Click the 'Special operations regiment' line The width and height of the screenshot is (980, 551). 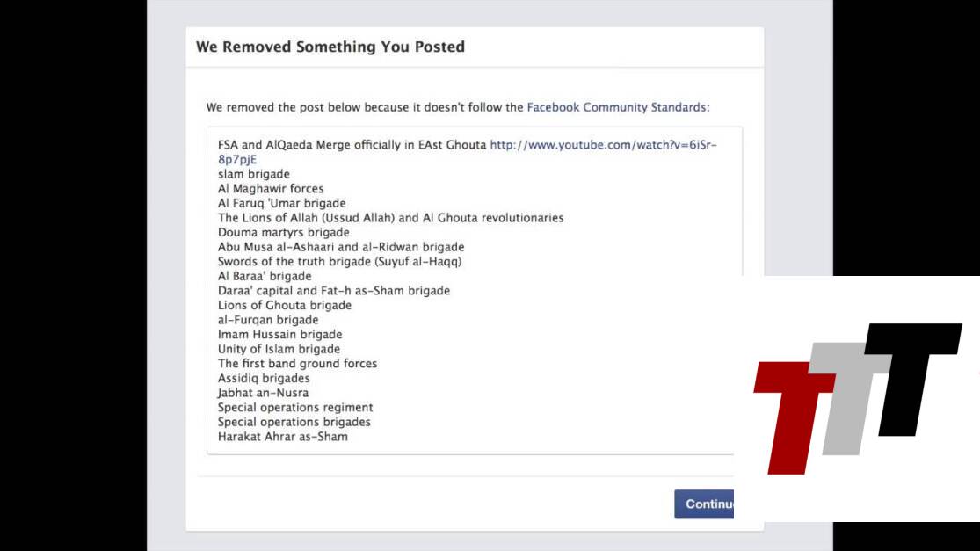point(295,408)
